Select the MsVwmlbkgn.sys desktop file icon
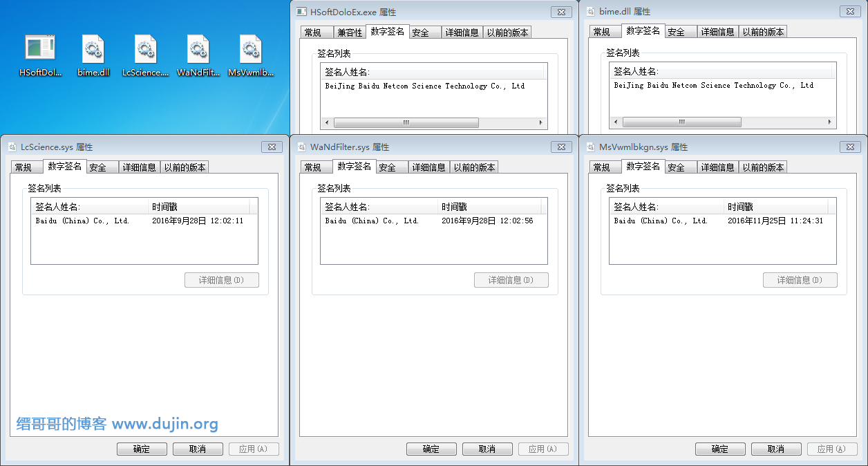Screen dimensions: 868x466 tap(251, 54)
